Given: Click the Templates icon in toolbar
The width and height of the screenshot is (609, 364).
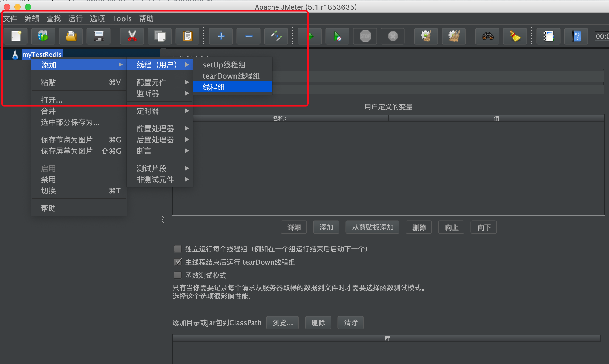Looking at the screenshot, I should 43,36.
